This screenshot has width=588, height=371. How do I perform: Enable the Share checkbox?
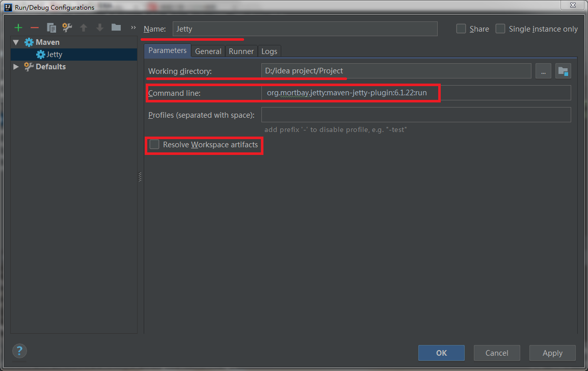pos(461,29)
